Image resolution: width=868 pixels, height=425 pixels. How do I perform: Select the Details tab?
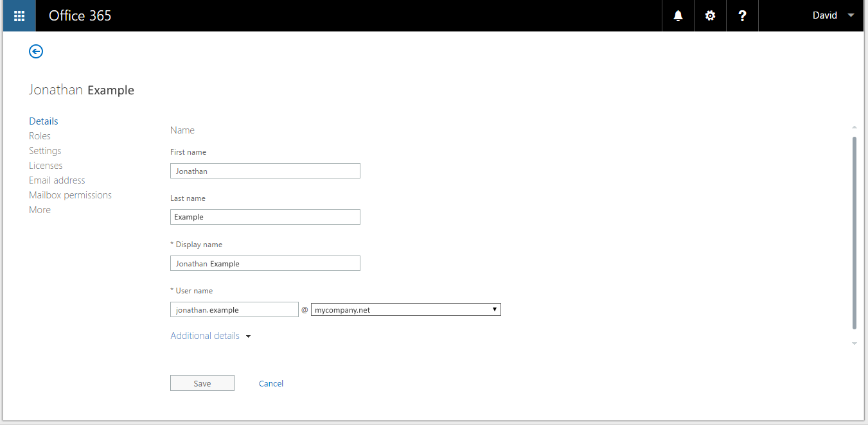point(44,121)
